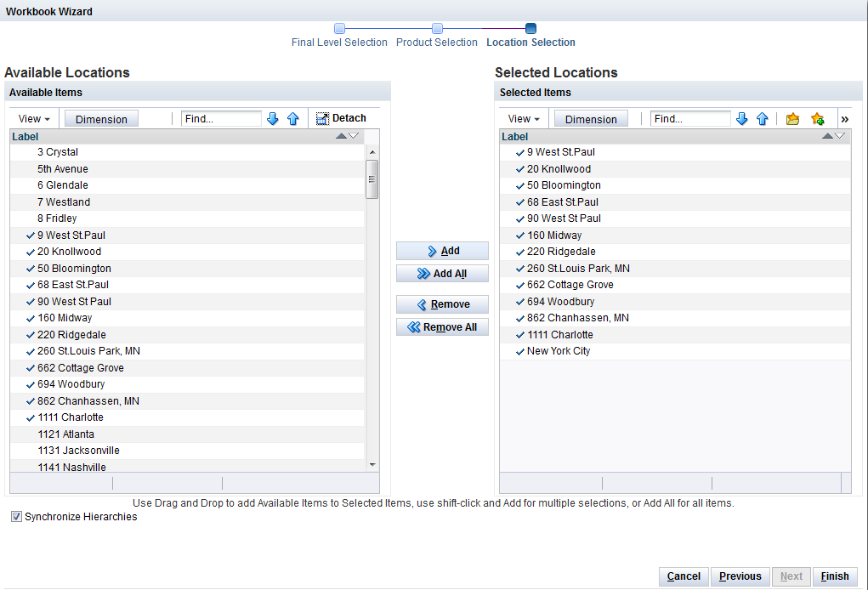Click the Product Selection step link
This screenshot has width=868, height=590.
click(437, 43)
